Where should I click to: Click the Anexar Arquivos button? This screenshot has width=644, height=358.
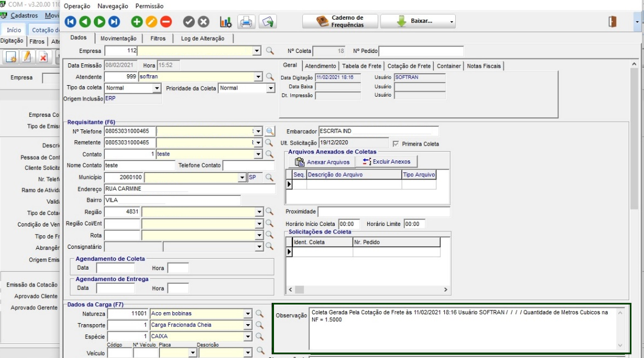click(x=322, y=162)
